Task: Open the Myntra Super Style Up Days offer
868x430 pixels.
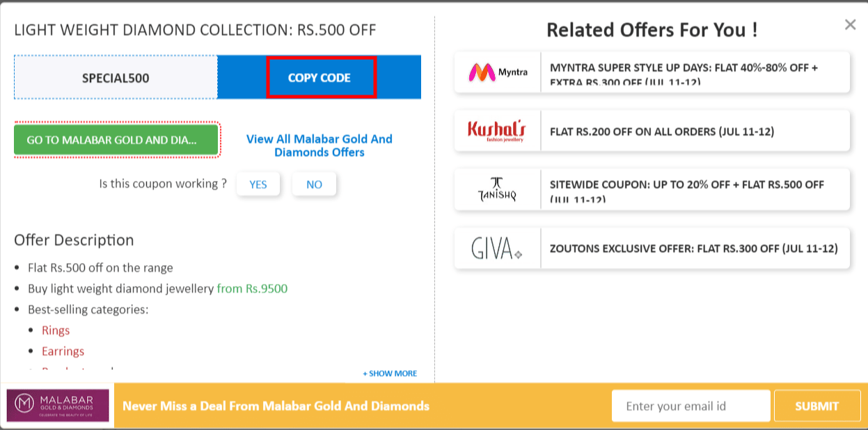Action: pyautogui.click(x=696, y=71)
